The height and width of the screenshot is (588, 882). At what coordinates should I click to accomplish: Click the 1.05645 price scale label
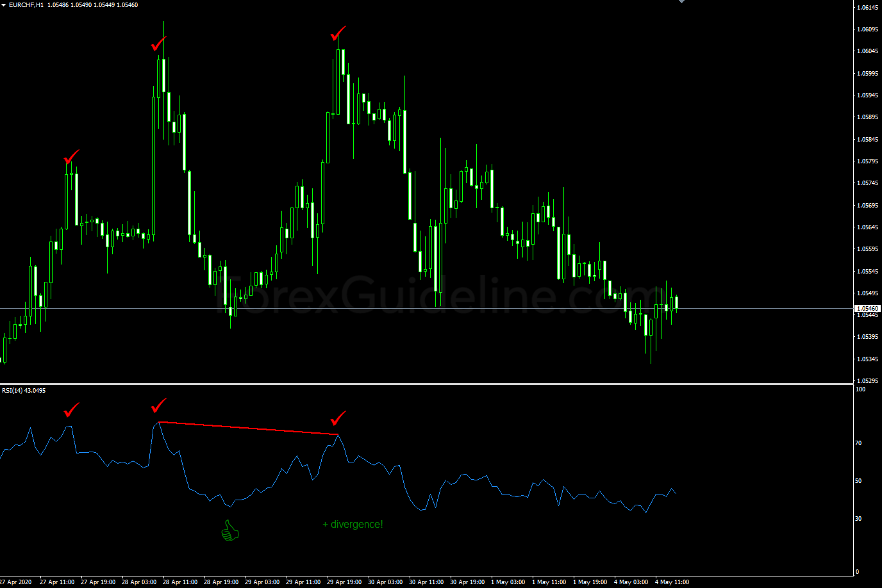coord(867,227)
